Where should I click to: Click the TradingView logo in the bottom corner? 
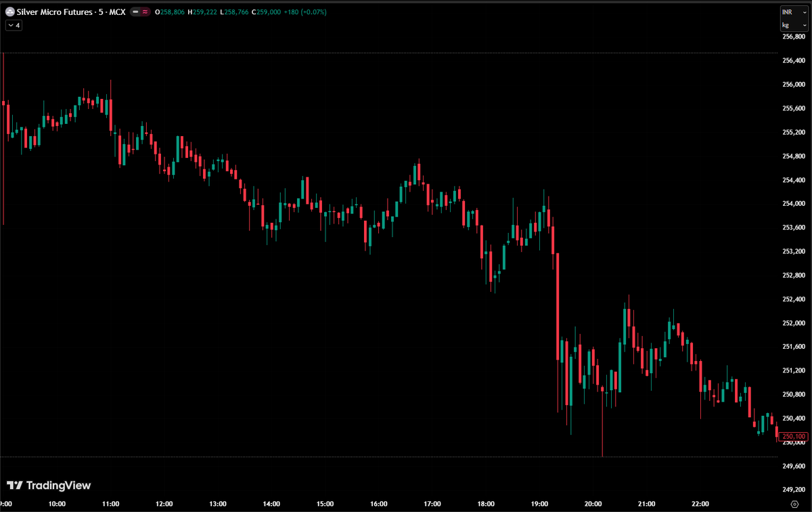point(47,486)
